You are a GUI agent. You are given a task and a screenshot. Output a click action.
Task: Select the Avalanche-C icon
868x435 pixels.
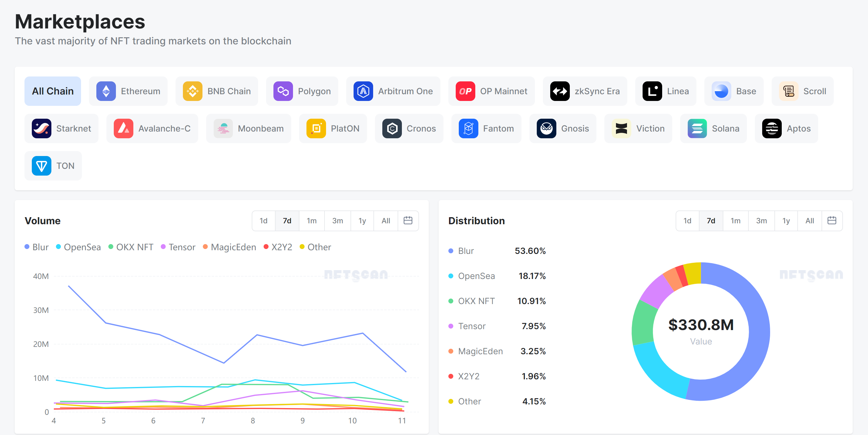pos(124,129)
